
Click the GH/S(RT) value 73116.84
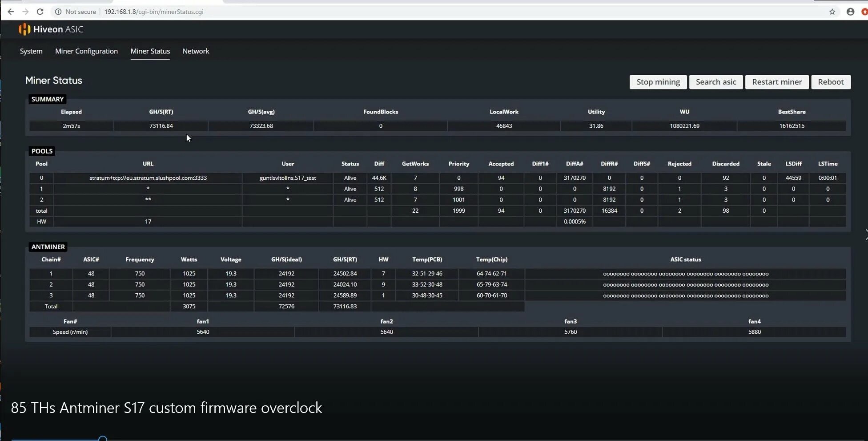click(161, 126)
